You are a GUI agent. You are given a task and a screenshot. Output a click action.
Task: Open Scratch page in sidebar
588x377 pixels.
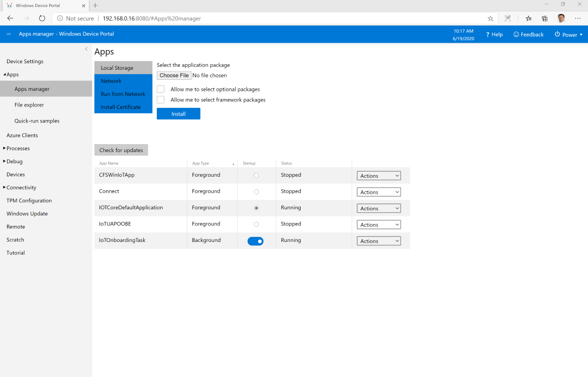[15, 240]
